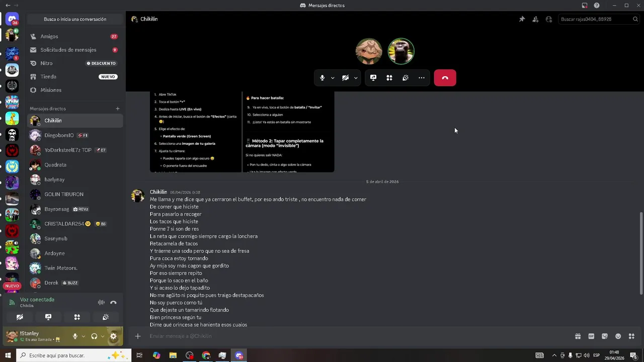Show the user profile panel icon
The height and width of the screenshot is (362, 644).
(549, 19)
